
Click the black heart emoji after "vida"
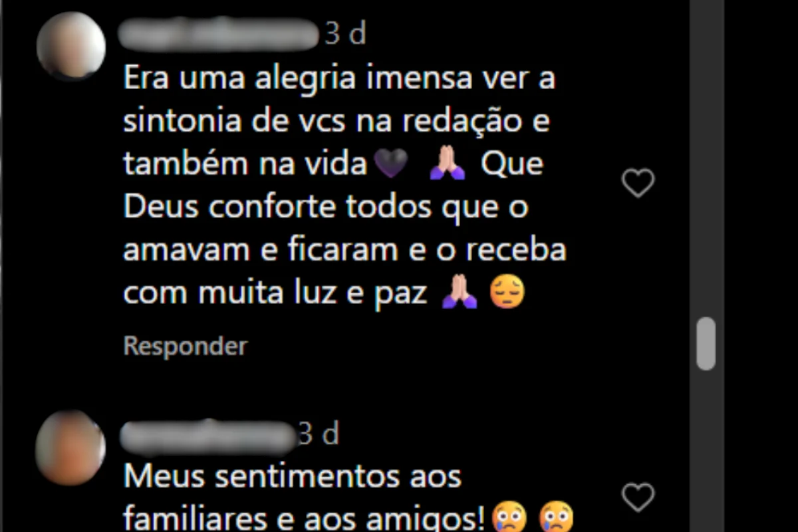coord(391,164)
